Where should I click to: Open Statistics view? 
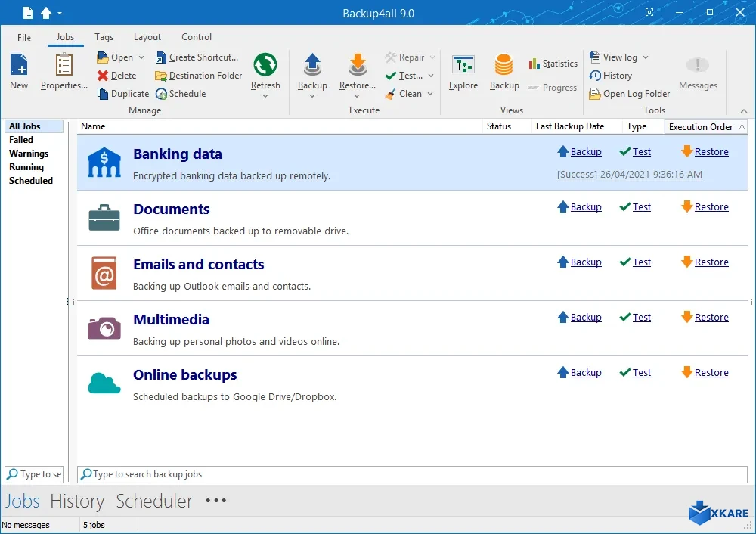553,64
